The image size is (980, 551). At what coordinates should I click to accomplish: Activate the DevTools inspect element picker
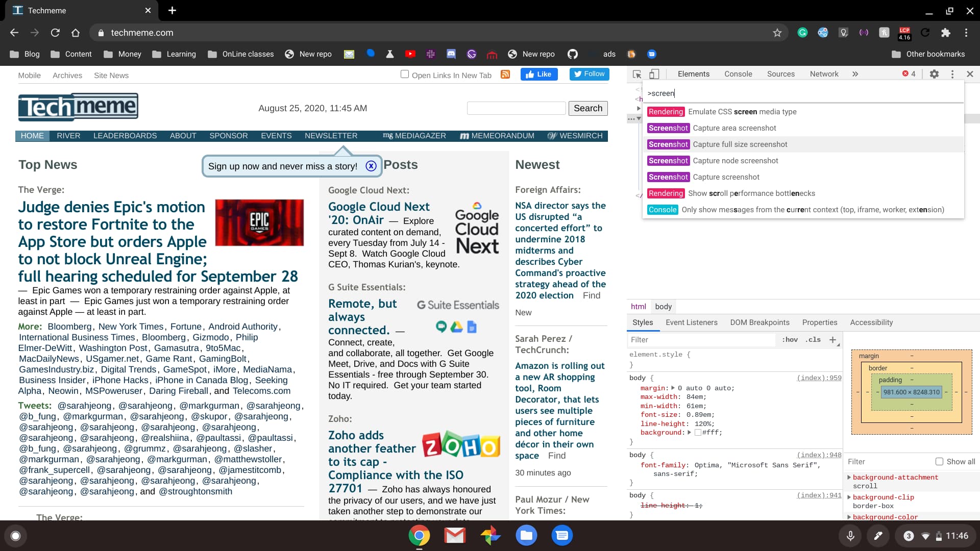pyautogui.click(x=637, y=74)
